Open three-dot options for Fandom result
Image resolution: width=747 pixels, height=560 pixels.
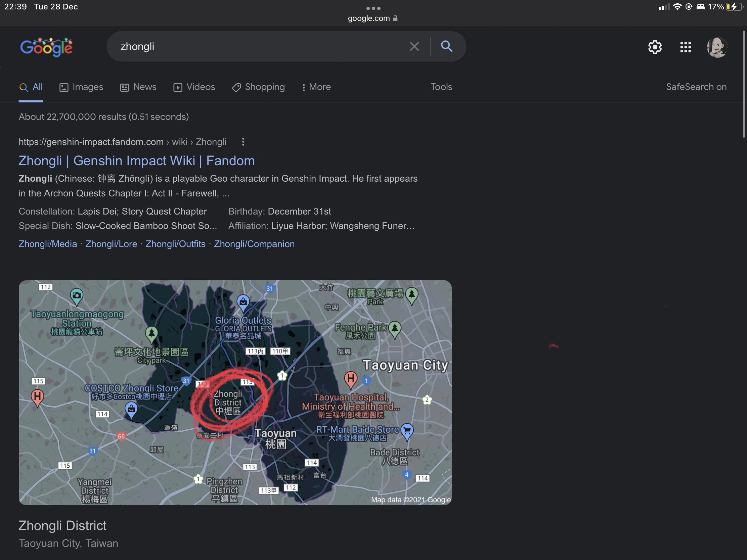(x=243, y=142)
